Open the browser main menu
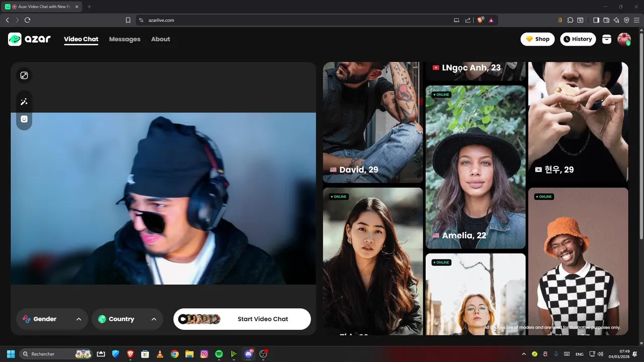644x362 pixels. click(637, 20)
